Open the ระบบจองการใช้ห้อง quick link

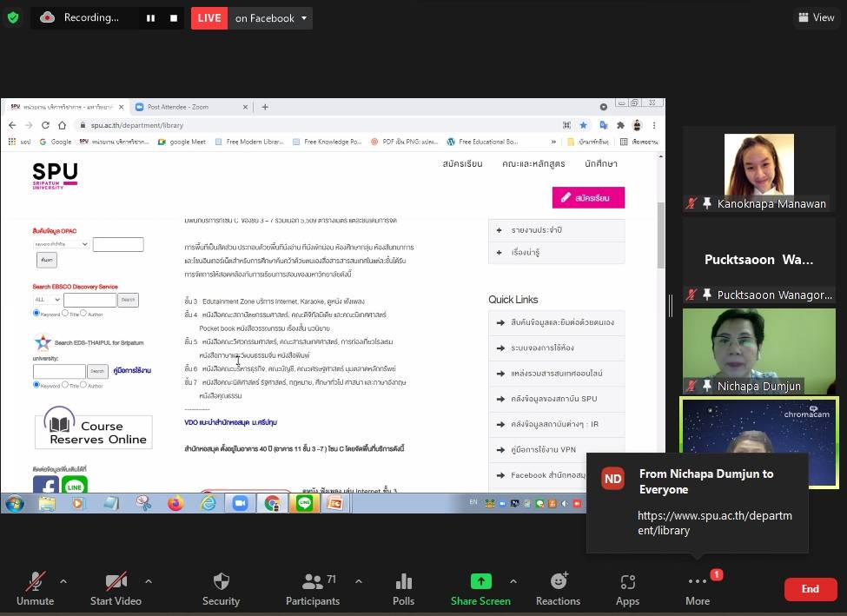click(556, 348)
